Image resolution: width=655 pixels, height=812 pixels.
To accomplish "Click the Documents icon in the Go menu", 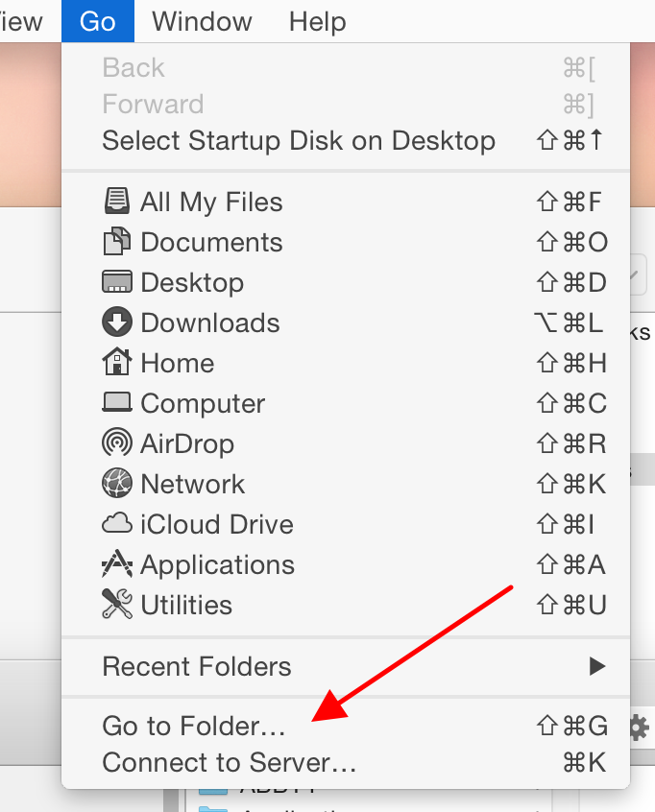I will (116, 242).
